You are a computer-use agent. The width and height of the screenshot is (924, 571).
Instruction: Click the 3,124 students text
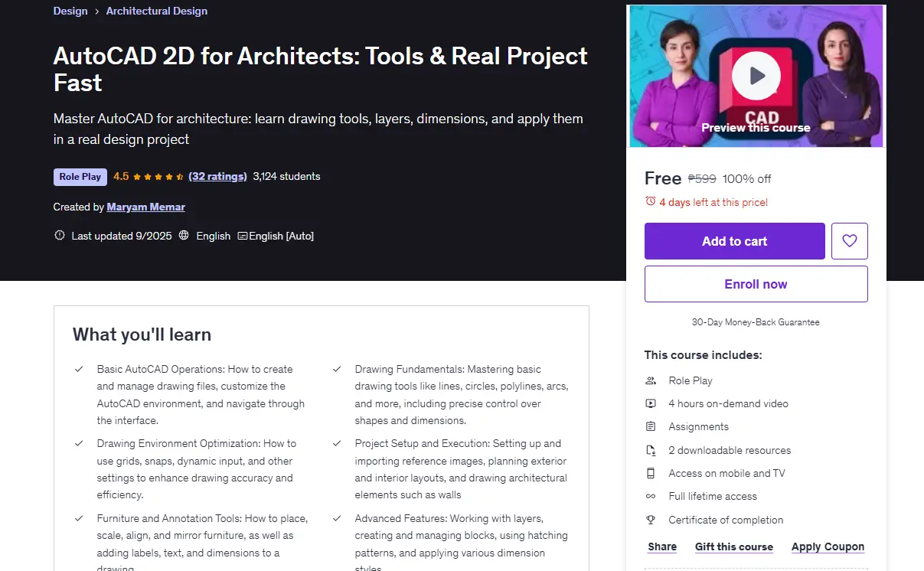coord(286,176)
